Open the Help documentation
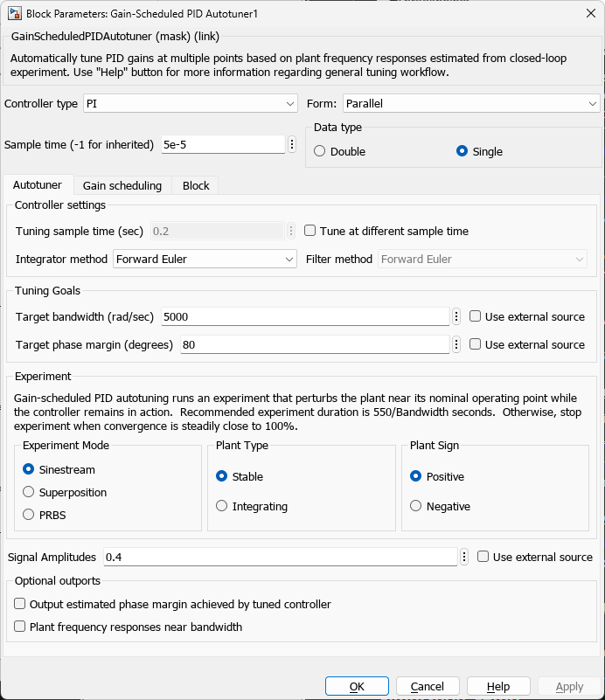605x700 pixels. [x=498, y=686]
